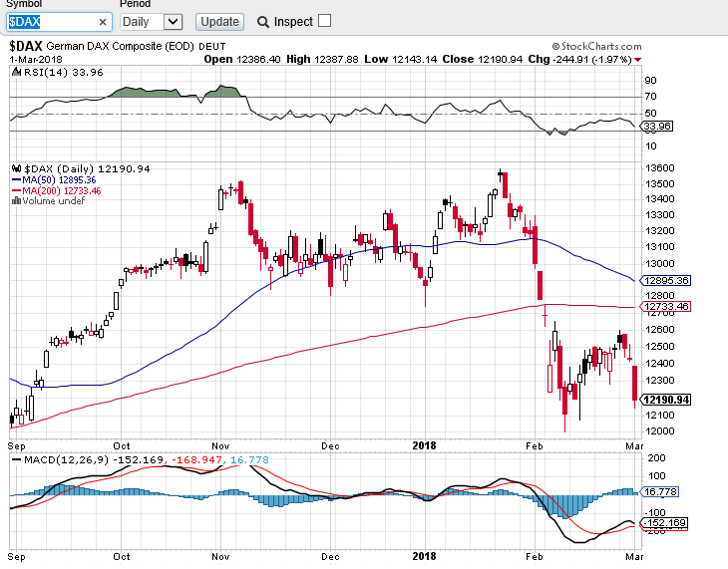Click the StockCharts.com copyright label

coord(596,47)
